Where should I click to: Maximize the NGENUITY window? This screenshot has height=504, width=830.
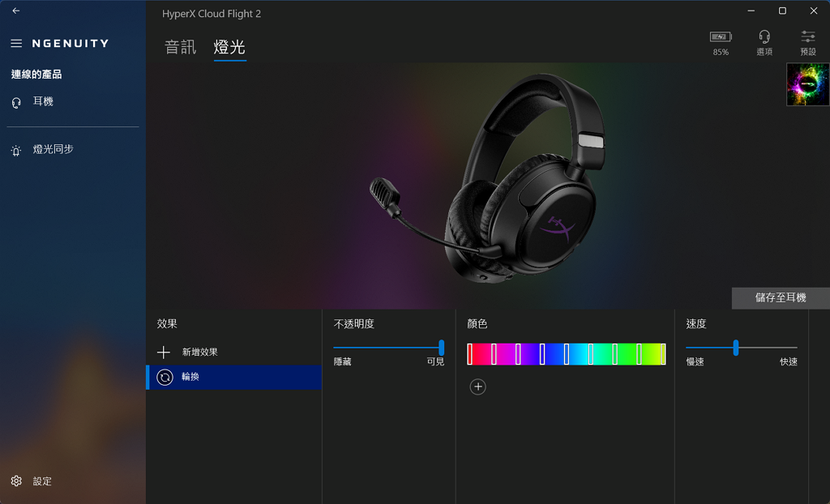pos(782,11)
